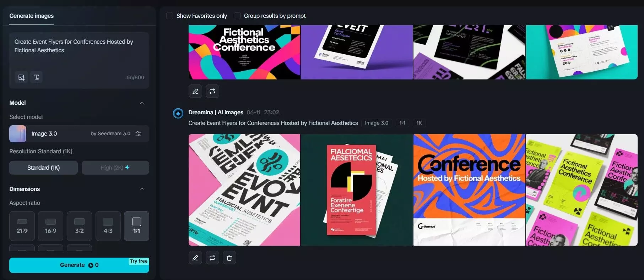Click the regenerate icon under bottom image row
The width and height of the screenshot is (644, 280).
(212, 258)
